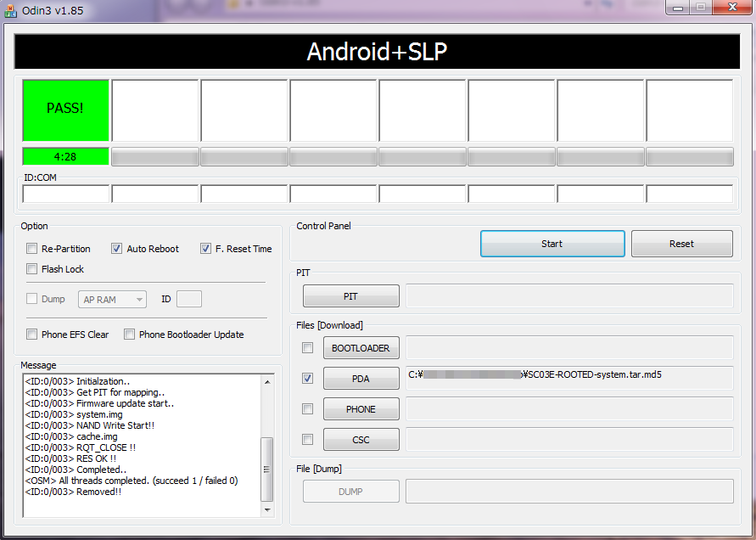The image size is (756, 540).
Task: Enable the Re-Partition option
Action: 32,249
